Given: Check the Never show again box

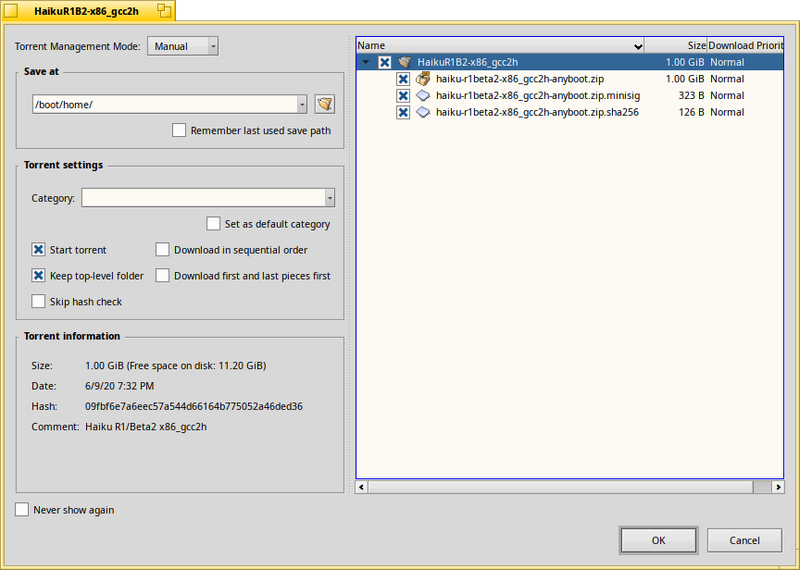Looking at the screenshot, I should click(22, 510).
